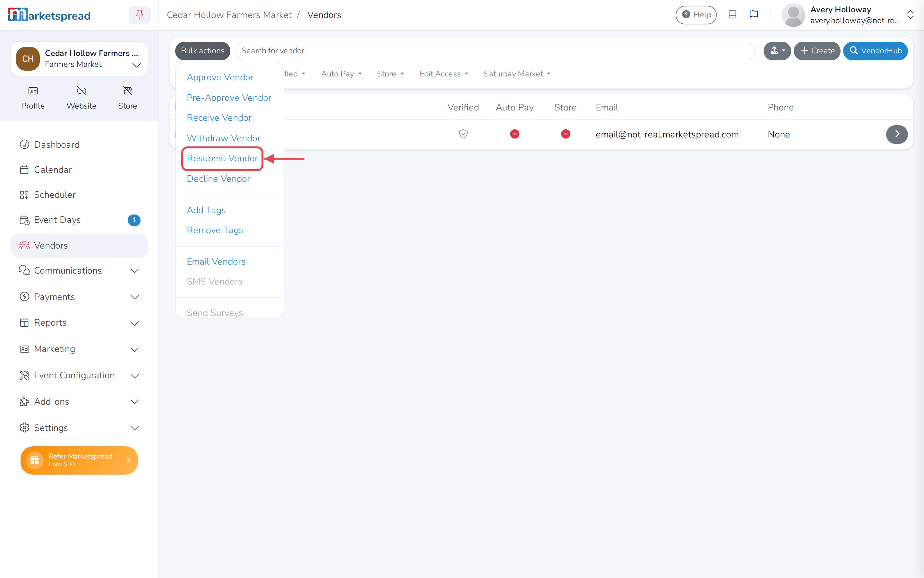Go to Dashboard in sidebar
This screenshot has width=924, height=578.
[x=79, y=145]
